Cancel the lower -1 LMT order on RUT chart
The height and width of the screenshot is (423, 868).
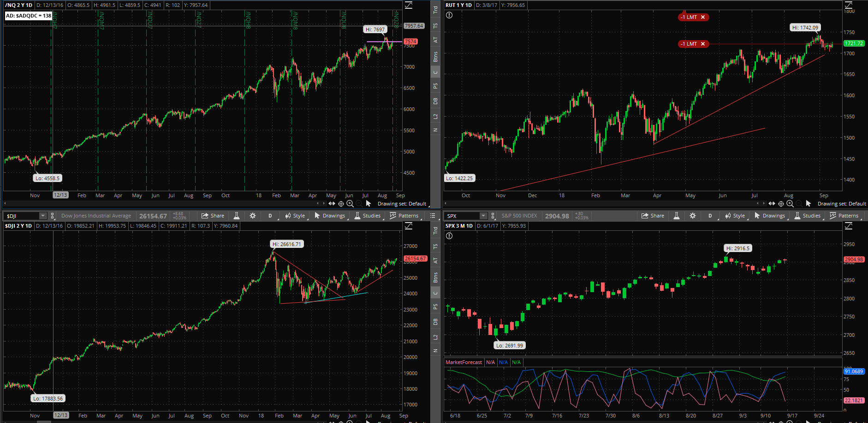703,44
